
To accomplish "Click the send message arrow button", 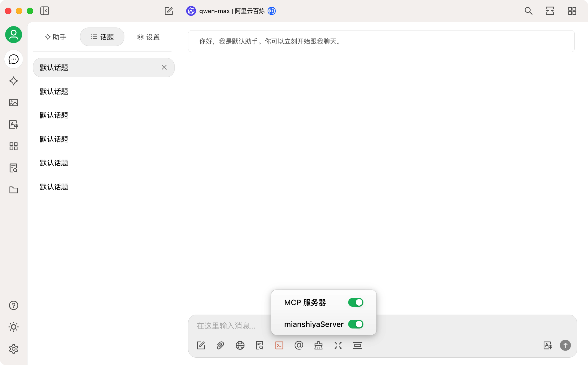I will pyautogui.click(x=565, y=345).
